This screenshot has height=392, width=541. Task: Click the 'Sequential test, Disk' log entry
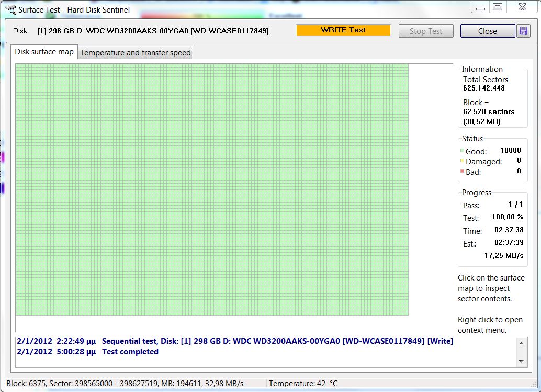[235, 341]
